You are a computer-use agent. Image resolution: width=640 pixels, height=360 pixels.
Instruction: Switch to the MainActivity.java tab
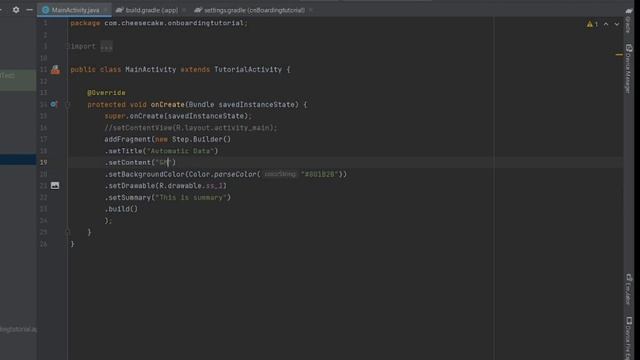click(75, 10)
